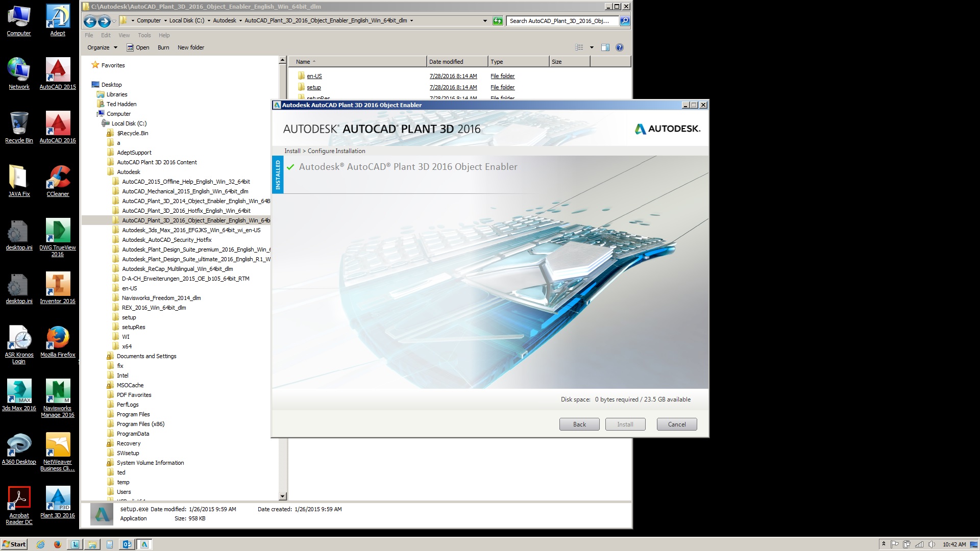
Task: Click the Back button in installer
Action: coord(579,424)
